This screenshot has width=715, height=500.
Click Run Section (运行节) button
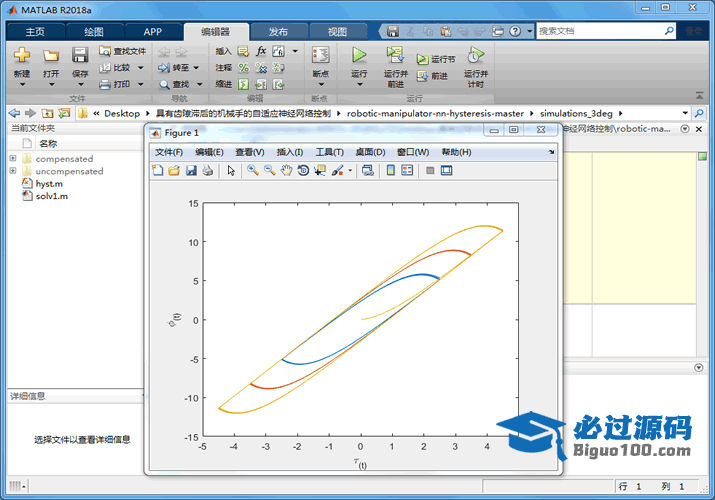click(x=436, y=59)
